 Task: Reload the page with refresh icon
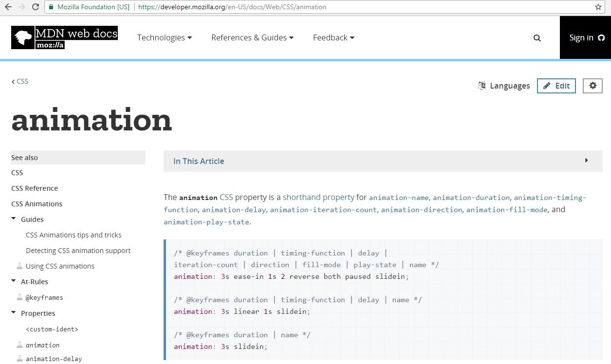tap(36, 7)
